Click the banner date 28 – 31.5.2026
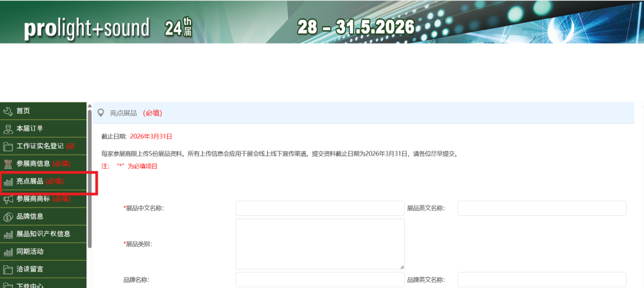Image resolution: width=644 pixels, height=288 pixels. pos(356,27)
